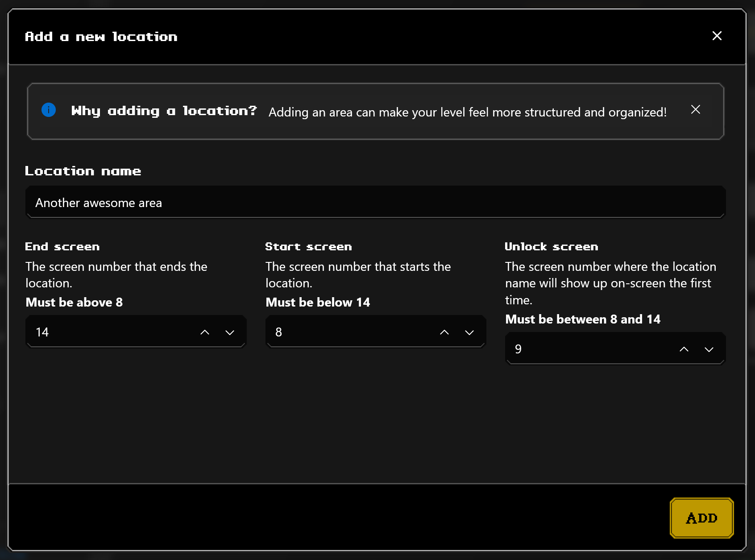The height and width of the screenshot is (560, 755).
Task: Click the 'Unlock screen' label
Action: pos(552,247)
